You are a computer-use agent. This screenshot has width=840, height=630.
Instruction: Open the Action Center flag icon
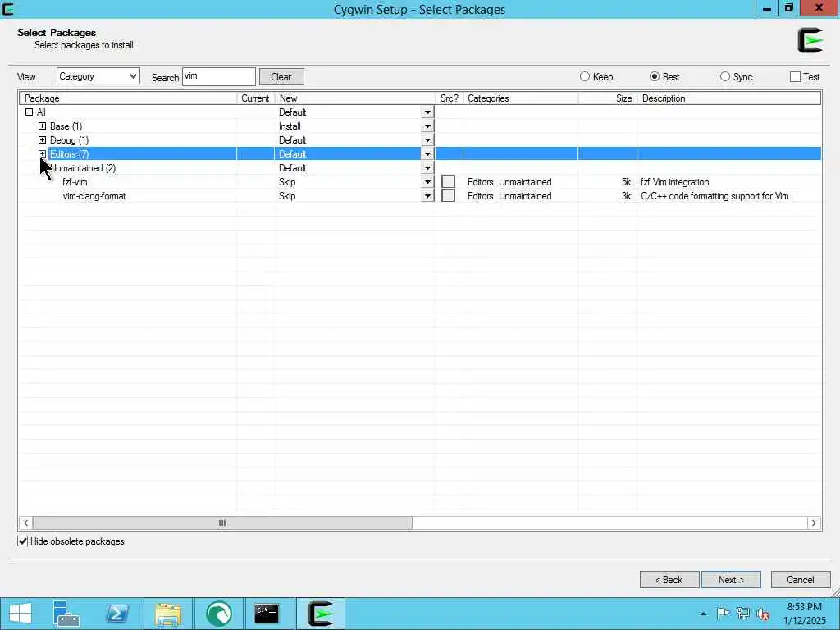tap(723, 614)
